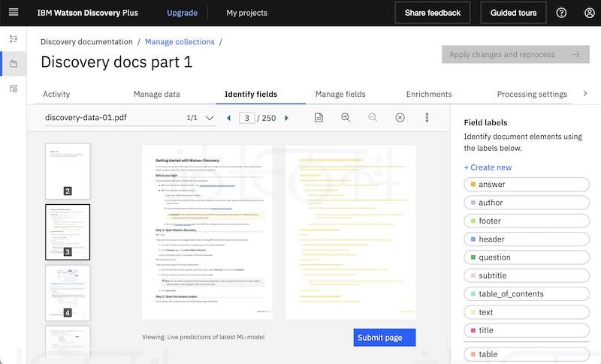Open the sliders settings icon in sidebar
This screenshot has width=601, height=364.
click(14, 39)
